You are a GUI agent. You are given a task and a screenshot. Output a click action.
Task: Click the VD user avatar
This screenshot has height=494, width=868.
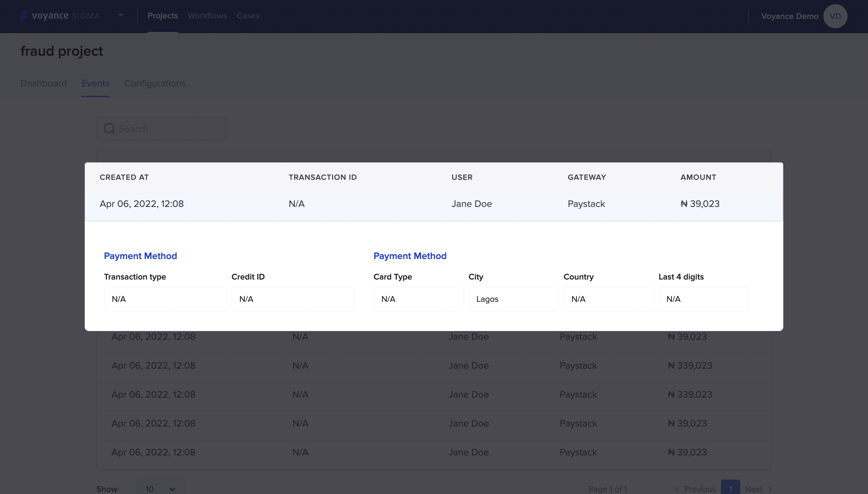[x=835, y=16]
